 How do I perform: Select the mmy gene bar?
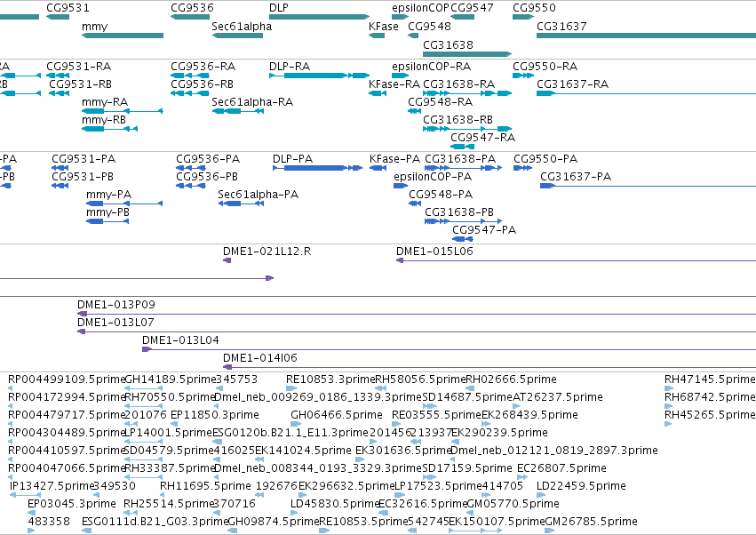(123, 36)
